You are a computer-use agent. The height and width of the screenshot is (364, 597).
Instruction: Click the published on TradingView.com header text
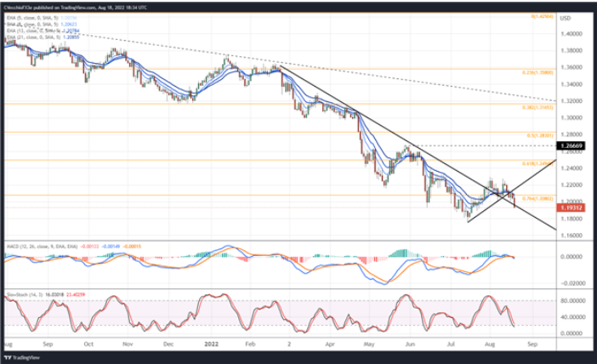tap(81, 5)
